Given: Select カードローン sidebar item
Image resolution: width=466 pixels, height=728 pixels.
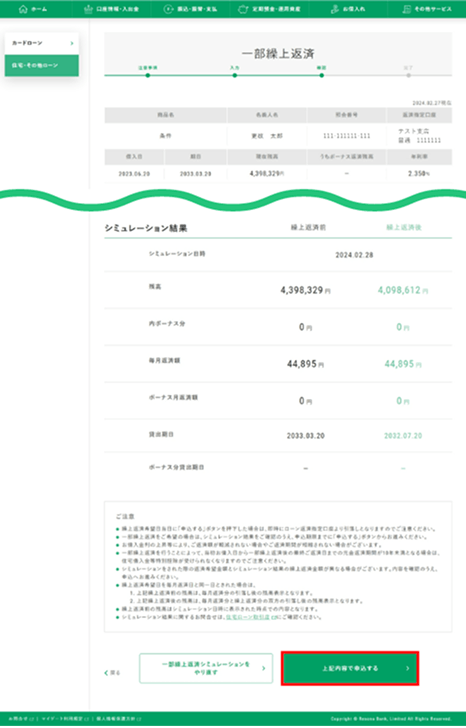Looking at the screenshot, I should (x=42, y=43).
